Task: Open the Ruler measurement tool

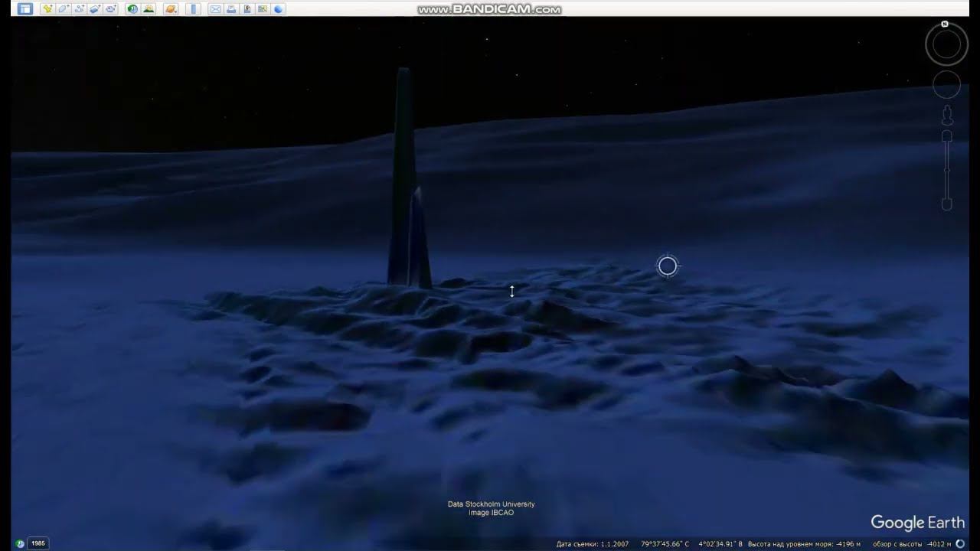Action: [194, 9]
